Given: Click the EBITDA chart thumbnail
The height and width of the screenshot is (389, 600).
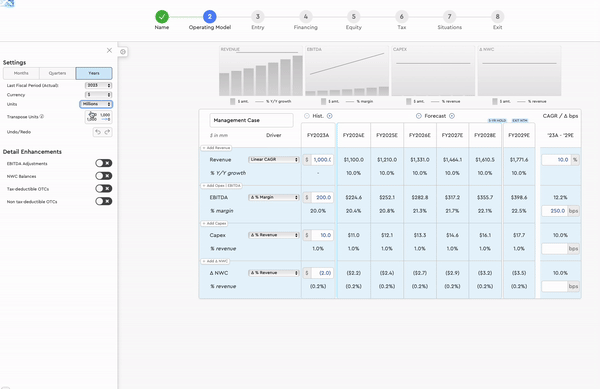Looking at the screenshot, I should [347, 71].
